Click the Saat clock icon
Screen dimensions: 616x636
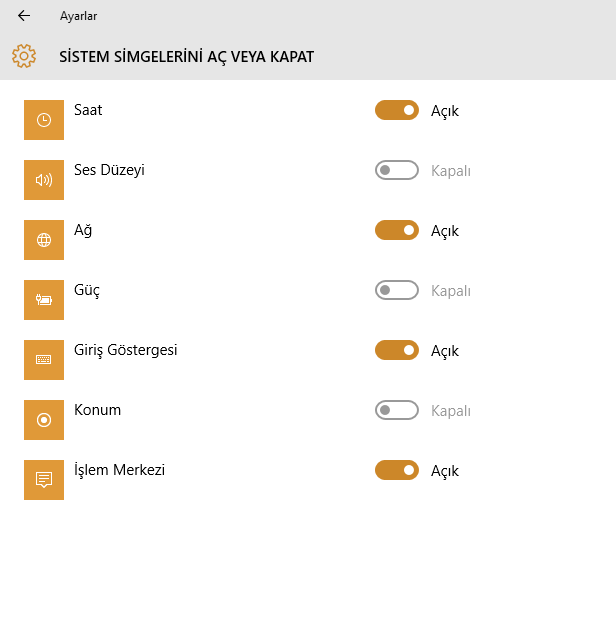44,120
